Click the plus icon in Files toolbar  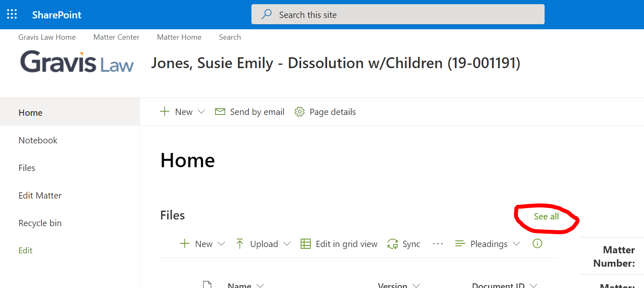click(185, 244)
